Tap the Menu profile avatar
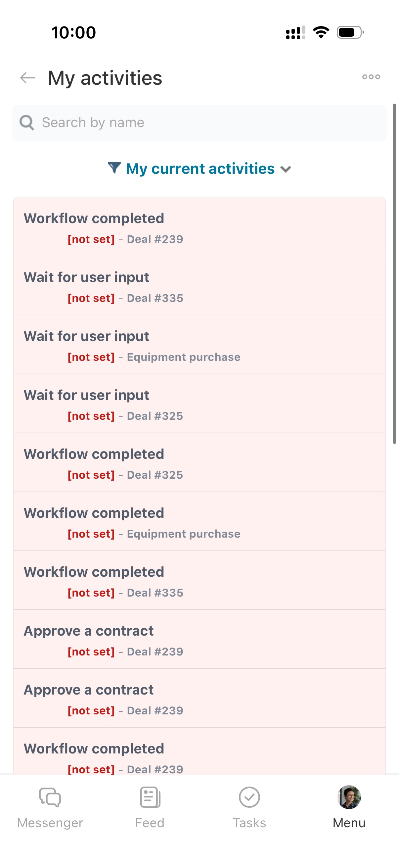The image size is (399, 868). click(x=349, y=797)
